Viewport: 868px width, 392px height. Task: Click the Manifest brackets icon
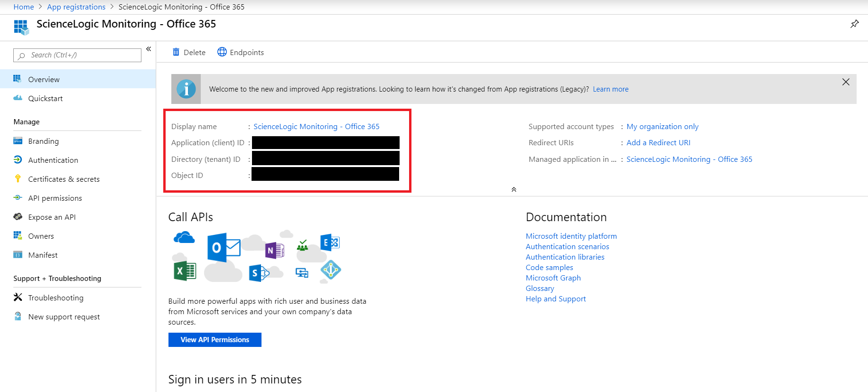coord(18,254)
